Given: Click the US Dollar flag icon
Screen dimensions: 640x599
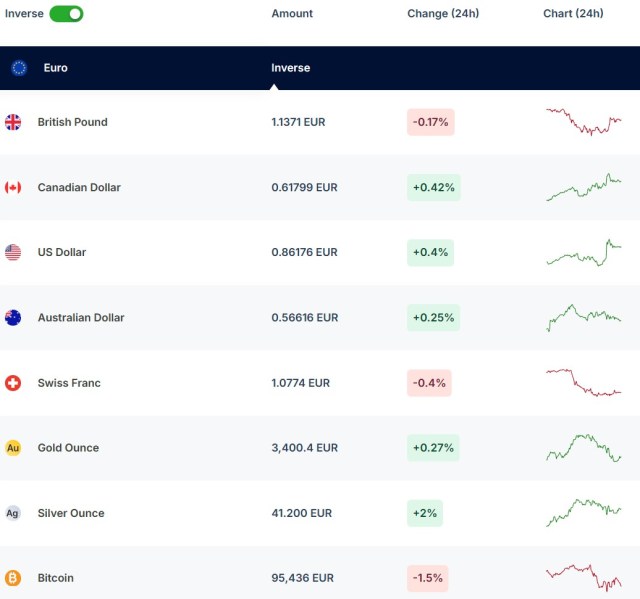Looking at the screenshot, I should [13, 252].
